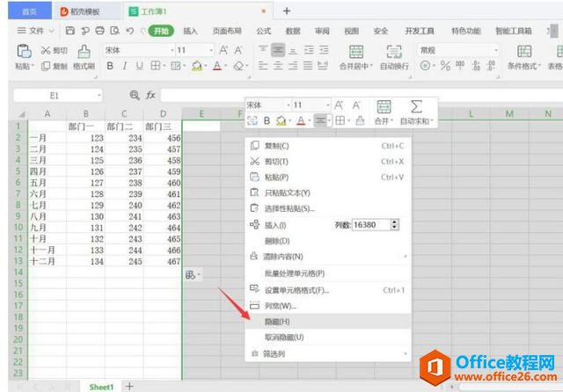This screenshot has height=392, width=563.
Task: Click the fx insert function icon
Action: pyautogui.click(x=150, y=94)
